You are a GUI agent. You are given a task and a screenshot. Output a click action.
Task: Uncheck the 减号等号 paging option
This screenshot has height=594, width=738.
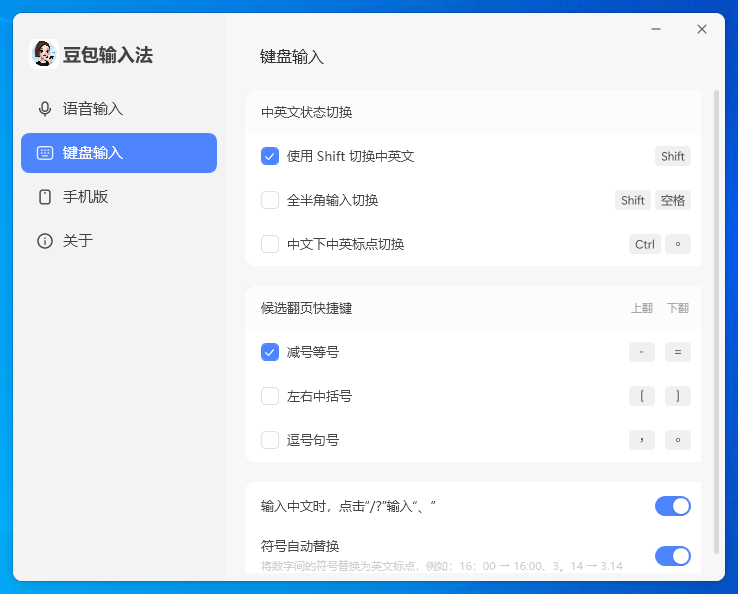tap(270, 352)
